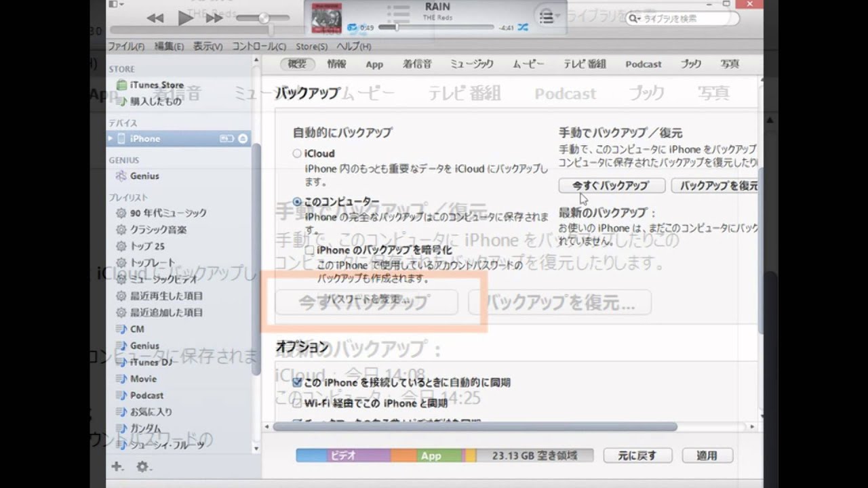Click gear icon beside クラシック音楽

[x=121, y=229]
